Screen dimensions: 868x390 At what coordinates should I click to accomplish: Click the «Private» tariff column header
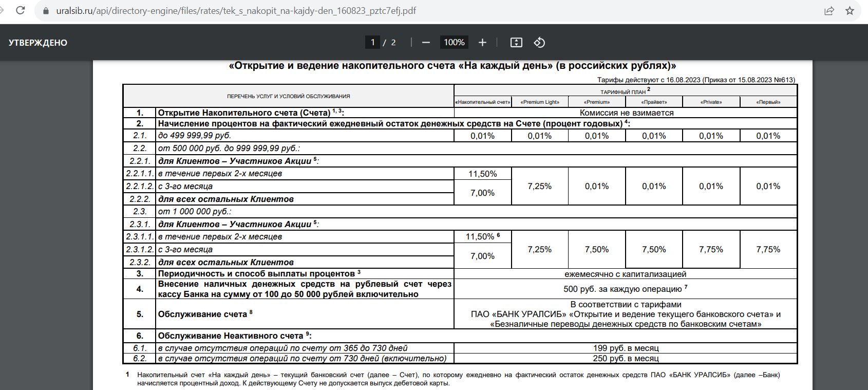[x=711, y=102]
